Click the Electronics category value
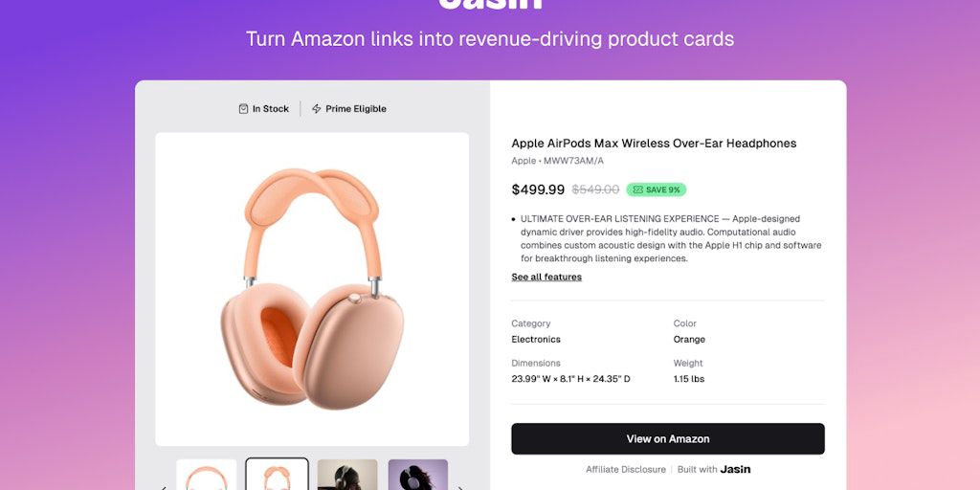Screen dimensions: 980x490 pyautogui.click(x=536, y=340)
